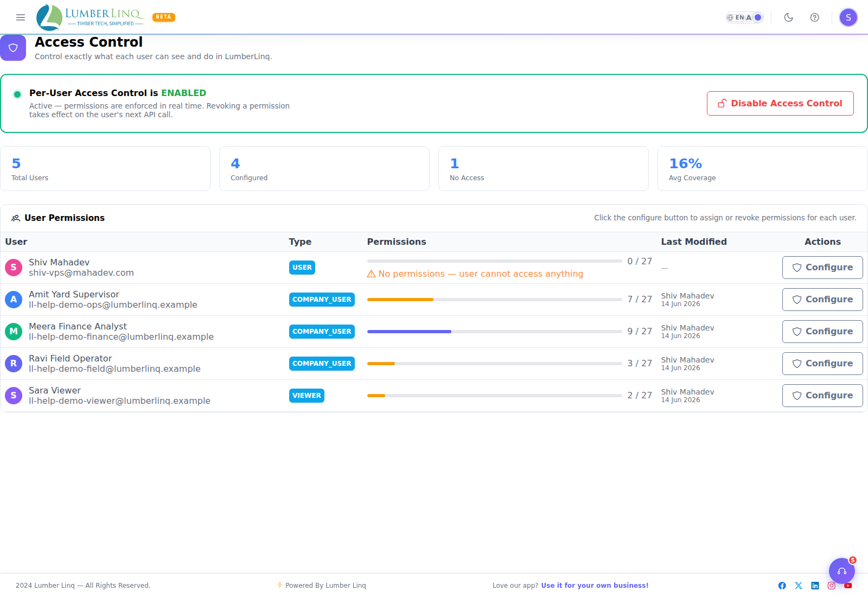Click Shiv Mahadev's pink S avatar
The image size is (868, 597).
click(14, 268)
